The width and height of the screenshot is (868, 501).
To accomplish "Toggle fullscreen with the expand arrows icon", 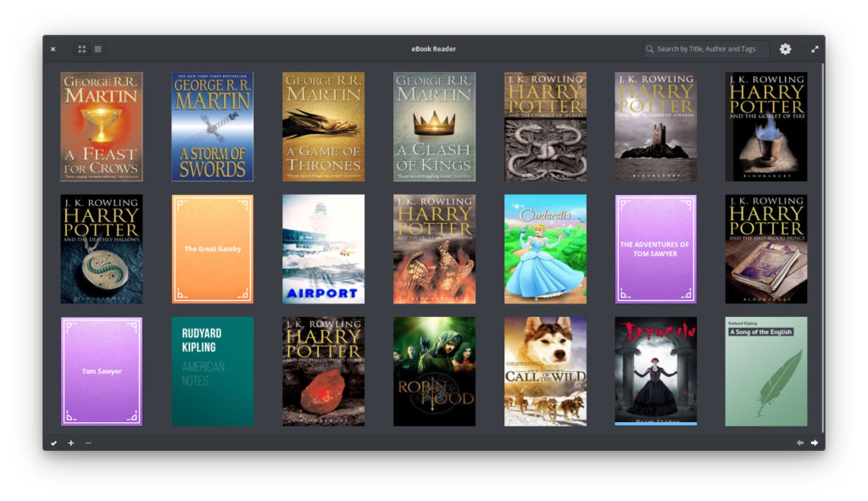I will coord(815,49).
